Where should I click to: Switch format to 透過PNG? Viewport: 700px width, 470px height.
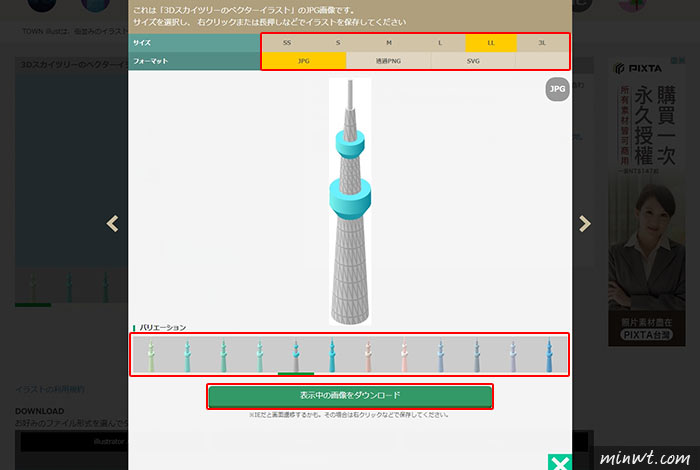coord(388,61)
